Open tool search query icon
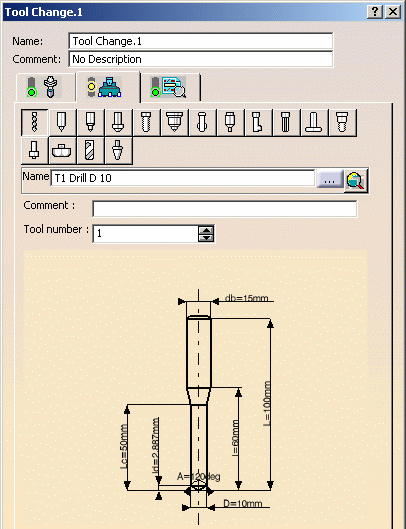This screenshot has height=529, width=406. coord(356,182)
